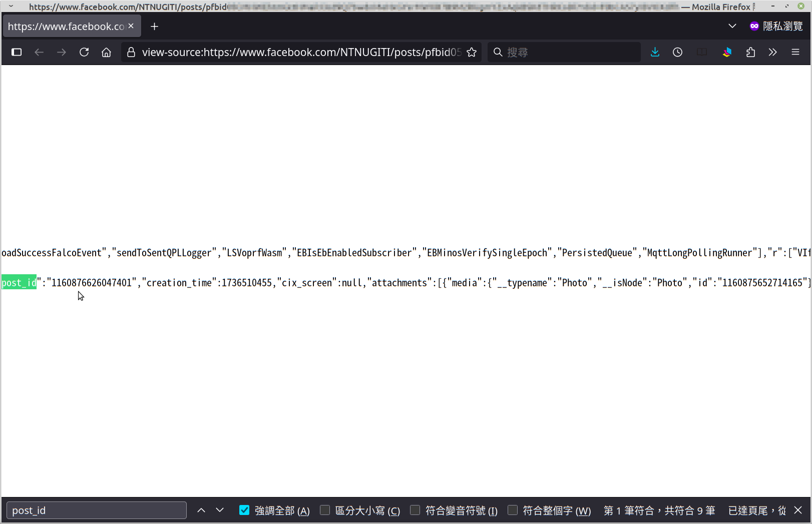
Task: Click the "LSVoprfWasm" source text
Action: tap(254, 253)
